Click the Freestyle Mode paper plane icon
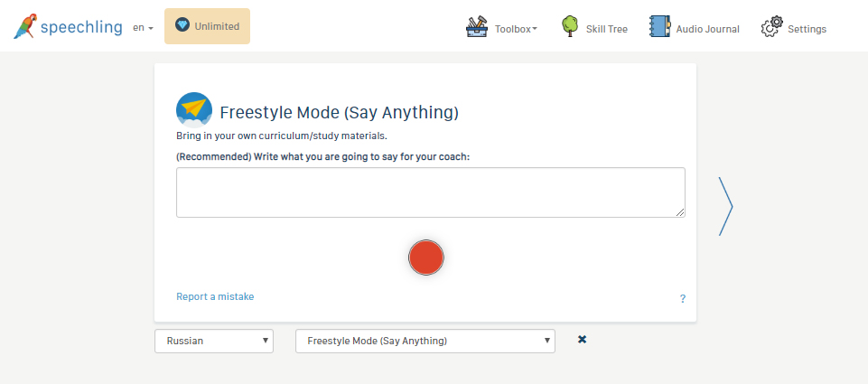 (x=194, y=110)
